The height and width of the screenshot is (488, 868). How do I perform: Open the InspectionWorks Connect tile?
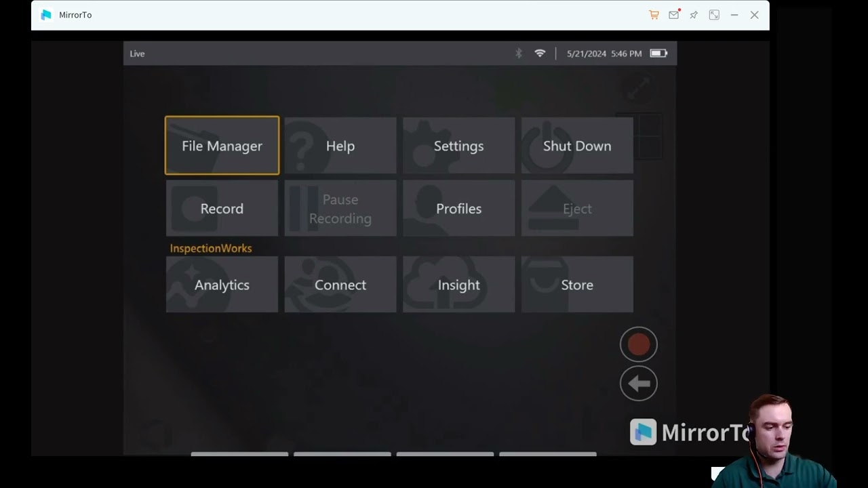340,285
